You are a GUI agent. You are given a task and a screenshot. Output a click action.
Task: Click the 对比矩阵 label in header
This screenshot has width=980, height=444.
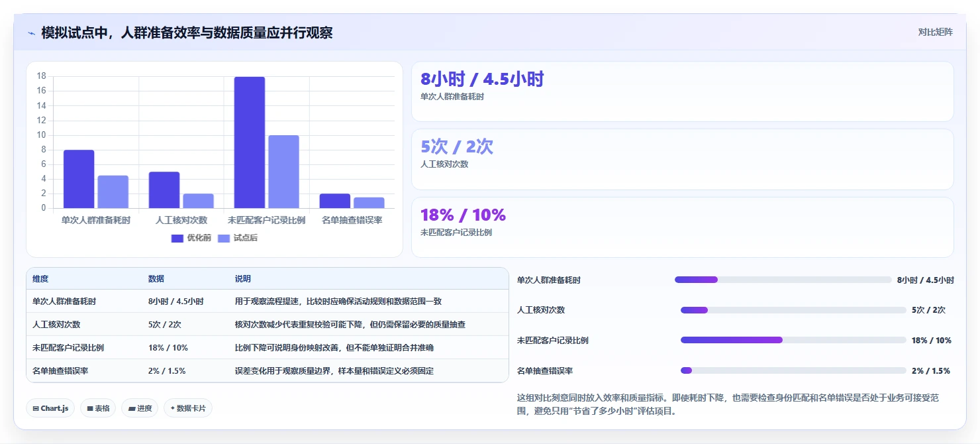click(x=936, y=32)
